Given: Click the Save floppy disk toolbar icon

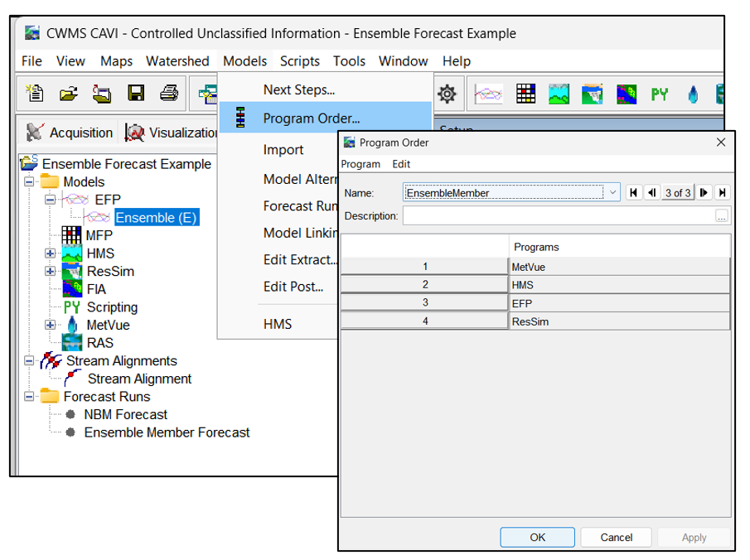Looking at the screenshot, I should pyautogui.click(x=136, y=94).
